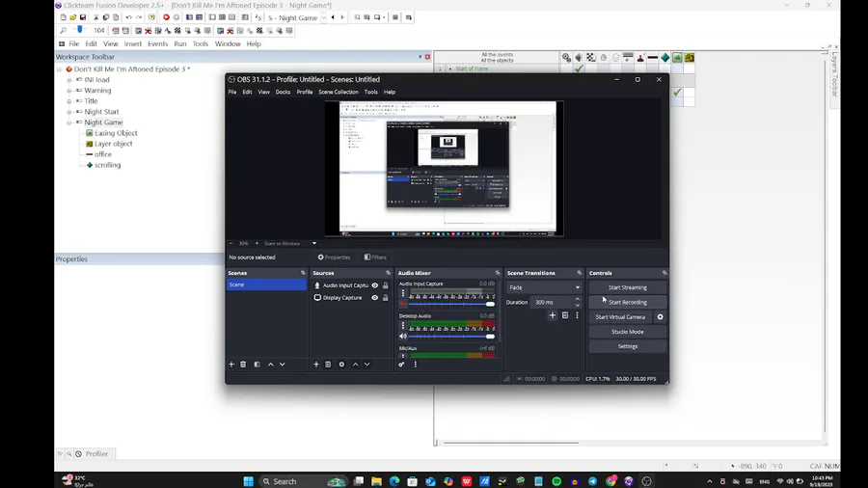The height and width of the screenshot is (488, 868).
Task: Lock the Audio Input Capture source
Action: (385, 285)
